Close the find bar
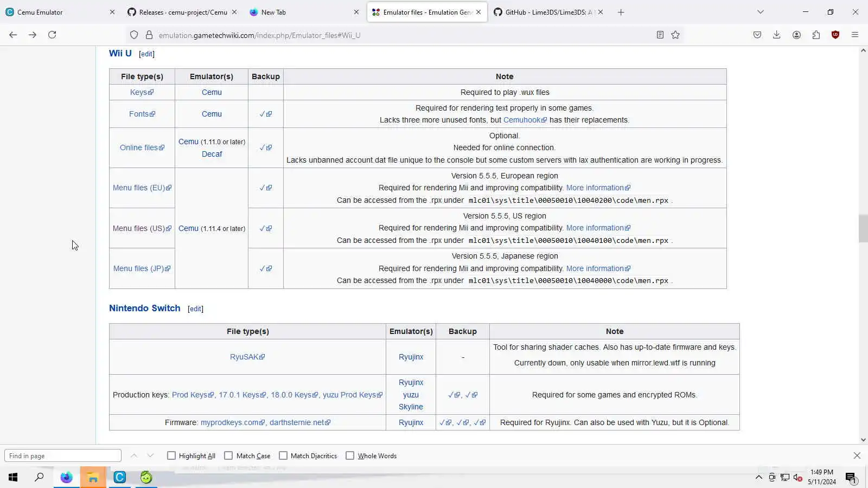This screenshot has width=868, height=488. 857,456
